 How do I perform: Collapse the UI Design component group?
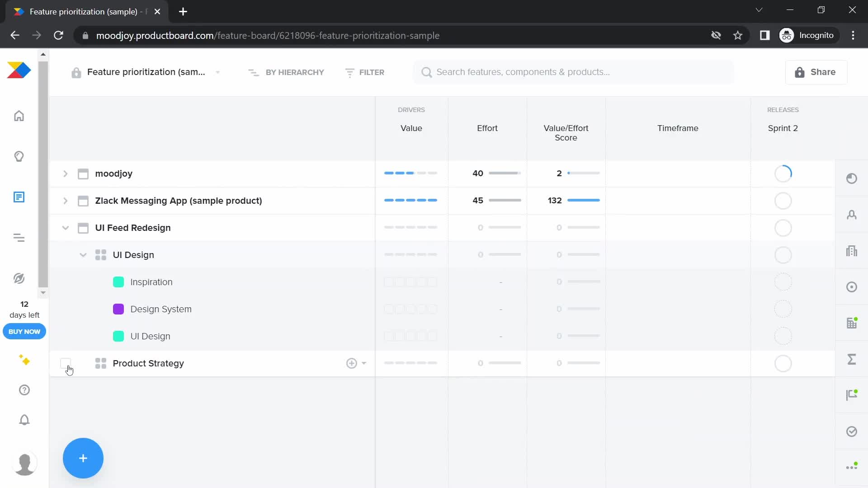click(x=83, y=255)
